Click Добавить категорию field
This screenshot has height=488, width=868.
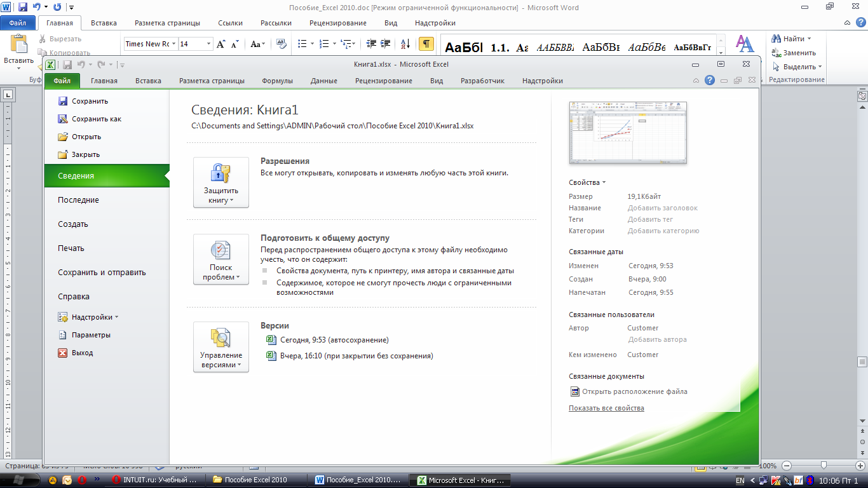pyautogui.click(x=663, y=231)
